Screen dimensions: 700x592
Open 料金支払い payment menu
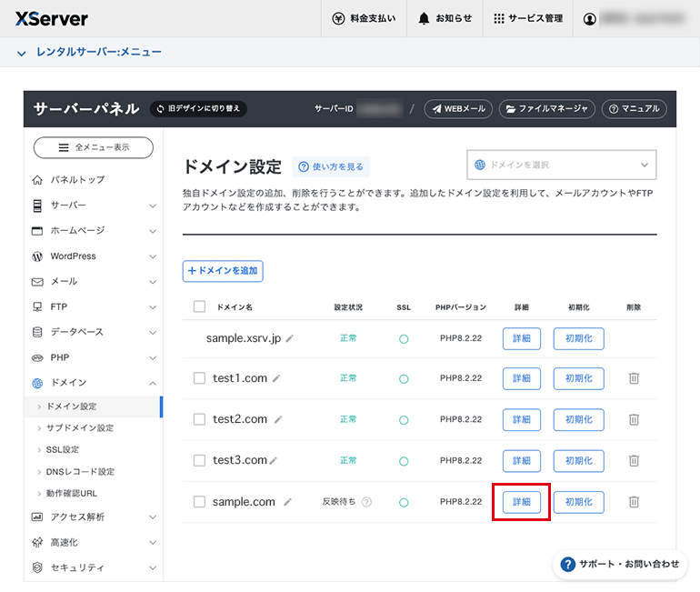[364, 18]
